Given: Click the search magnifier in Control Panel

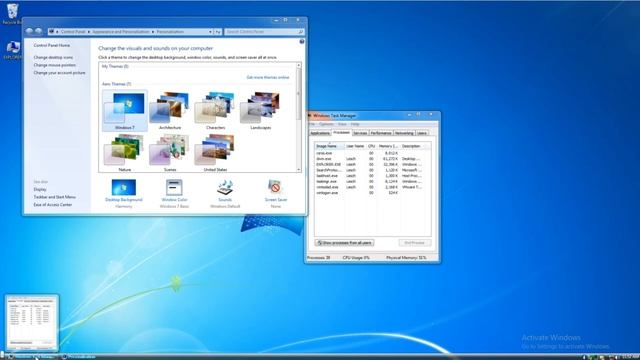Looking at the screenshot, I should pos(301,31).
